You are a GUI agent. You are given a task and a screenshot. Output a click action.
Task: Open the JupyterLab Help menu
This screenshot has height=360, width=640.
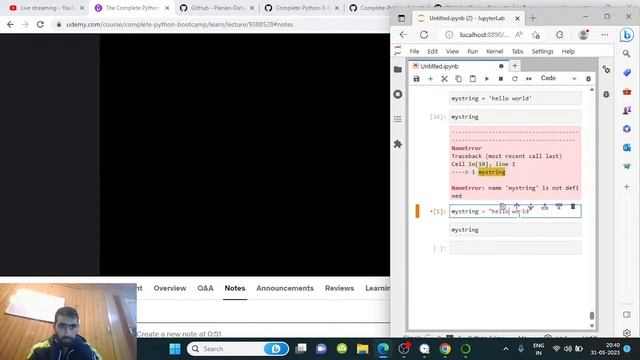pos(568,51)
